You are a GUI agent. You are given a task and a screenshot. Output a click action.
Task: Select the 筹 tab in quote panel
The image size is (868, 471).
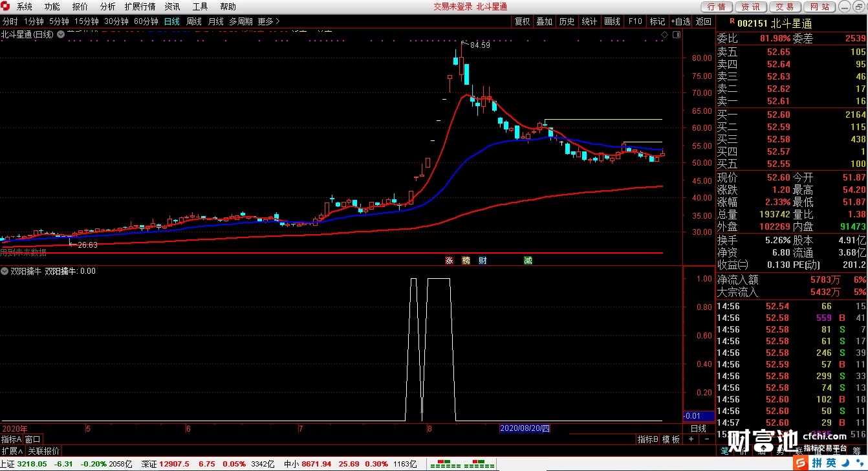(856, 451)
